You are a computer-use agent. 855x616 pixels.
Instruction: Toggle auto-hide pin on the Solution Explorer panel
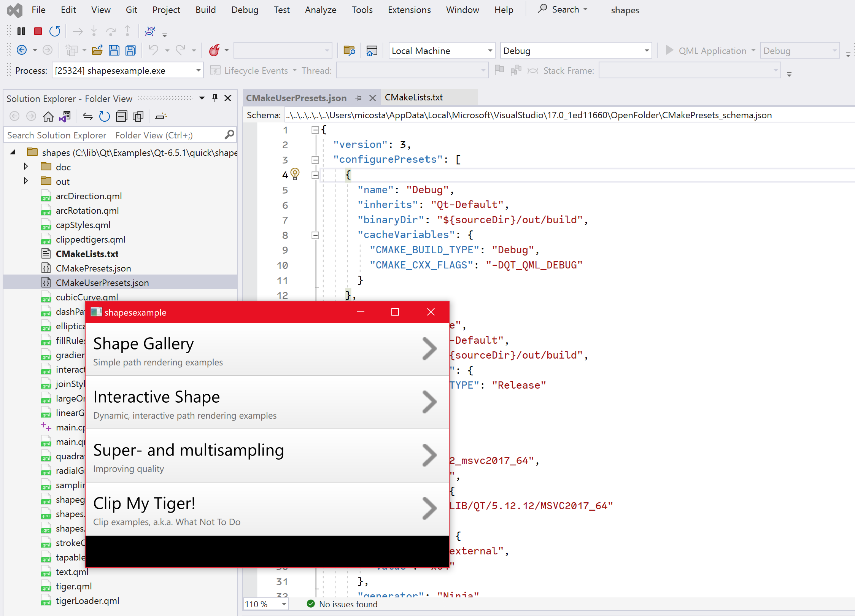215,98
